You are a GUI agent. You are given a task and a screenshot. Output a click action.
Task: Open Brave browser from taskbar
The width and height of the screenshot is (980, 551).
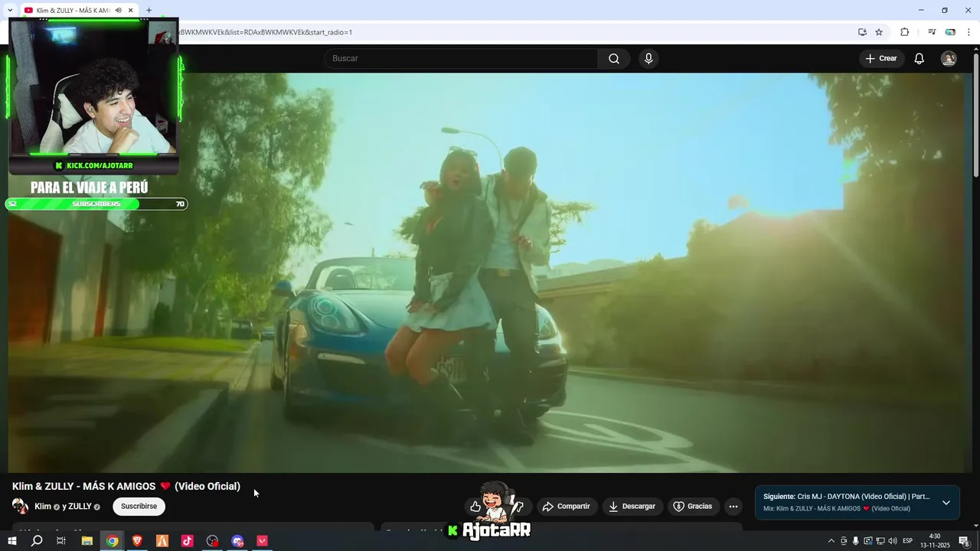pyautogui.click(x=137, y=541)
